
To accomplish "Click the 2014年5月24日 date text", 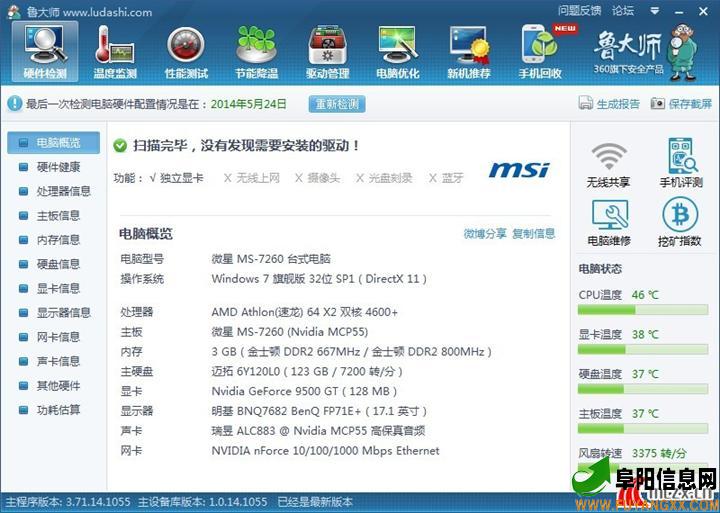I will [248, 104].
